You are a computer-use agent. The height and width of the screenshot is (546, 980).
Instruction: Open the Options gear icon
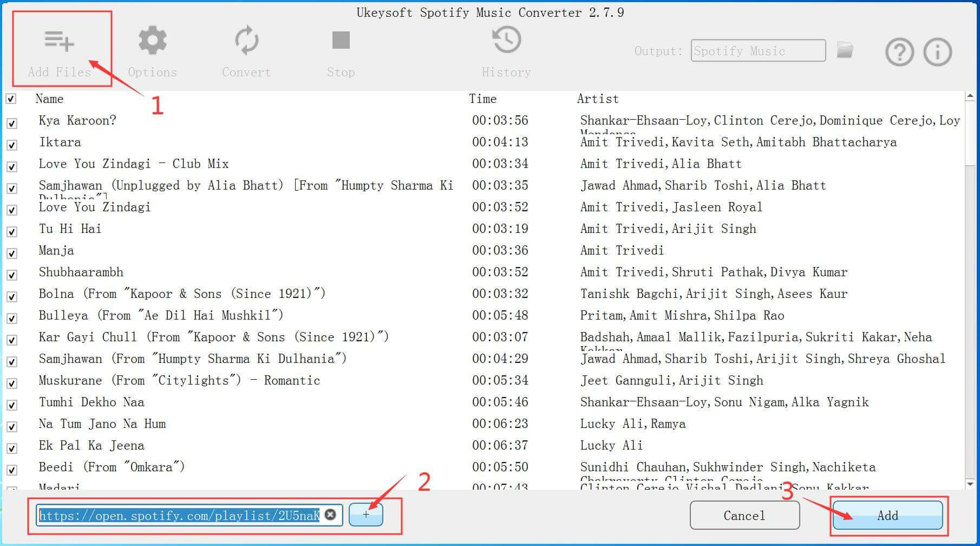click(152, 41)
